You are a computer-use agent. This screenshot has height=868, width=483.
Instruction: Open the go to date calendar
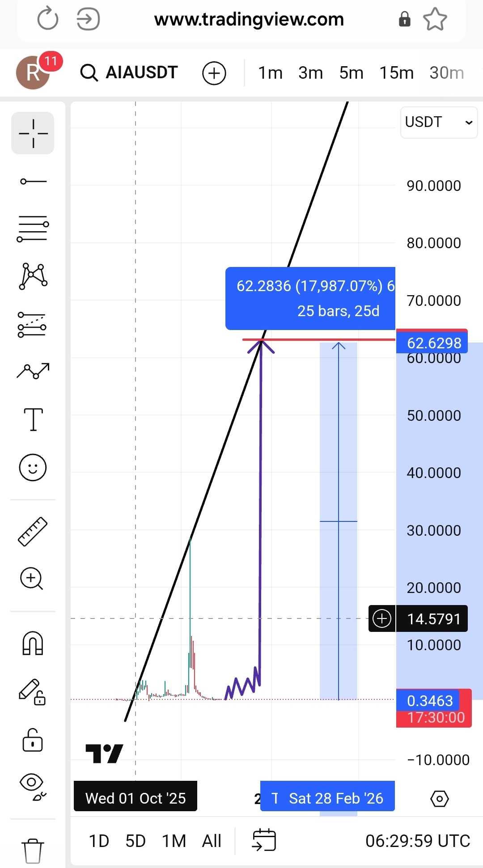tap(264, 841)
